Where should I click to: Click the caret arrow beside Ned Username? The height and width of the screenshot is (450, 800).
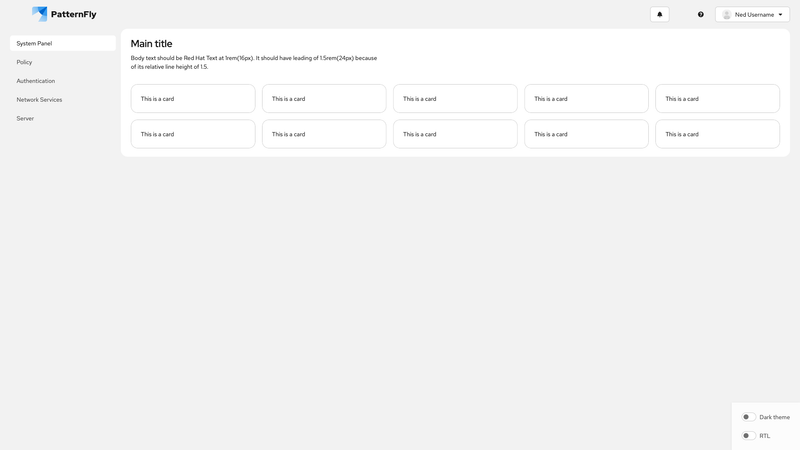(780, 14)
